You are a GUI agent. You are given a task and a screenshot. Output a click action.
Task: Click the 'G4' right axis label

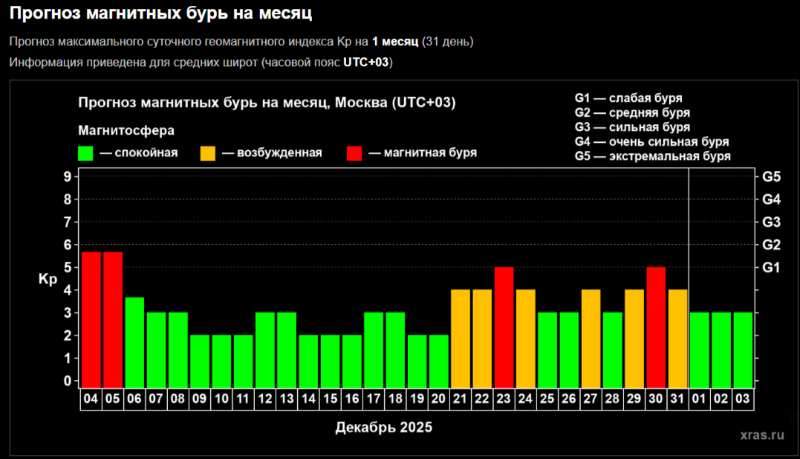point(771,199)
